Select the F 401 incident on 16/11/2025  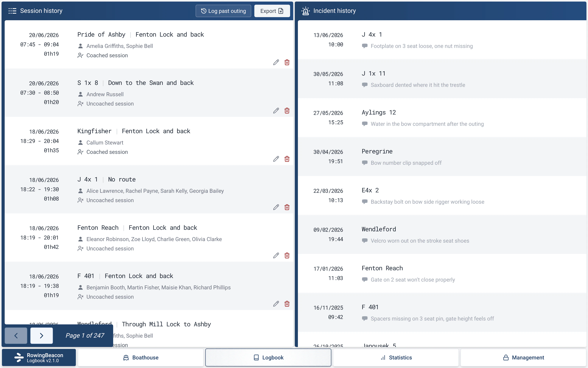pos(442,312)
